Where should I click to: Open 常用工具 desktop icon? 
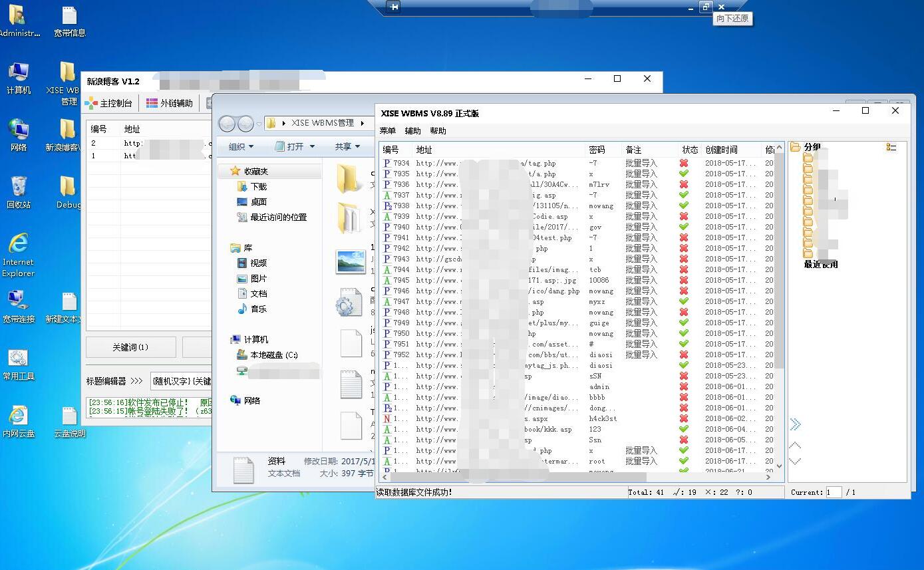coord(19,364)
